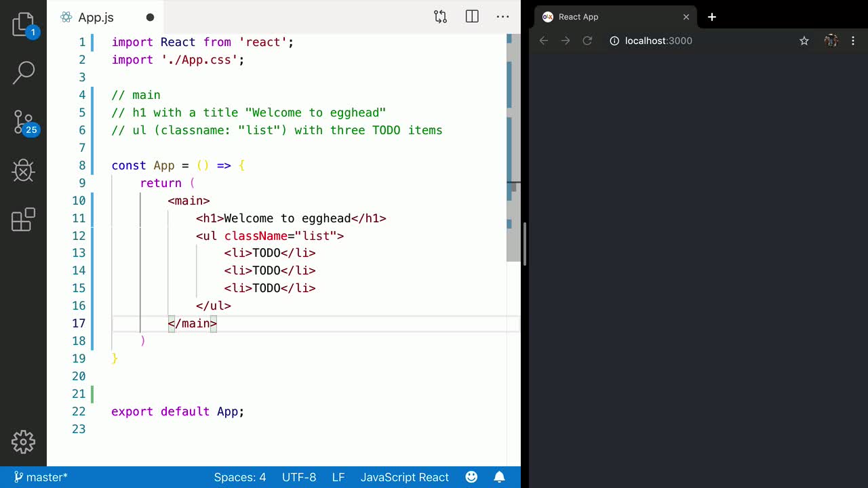This screenshot has height=488, width=868.
Task: Split the editor to the right
Action: pyautogui.click(x=472, y=17)
